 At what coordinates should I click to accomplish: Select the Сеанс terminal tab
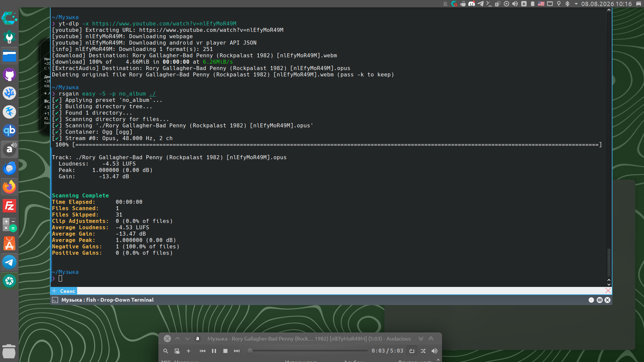coord(67,291)
